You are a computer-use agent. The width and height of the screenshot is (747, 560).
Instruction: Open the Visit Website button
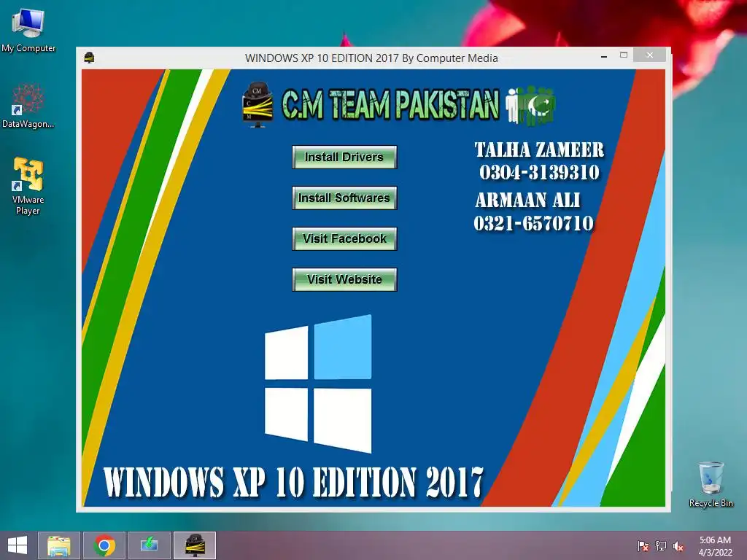point(344,279)
